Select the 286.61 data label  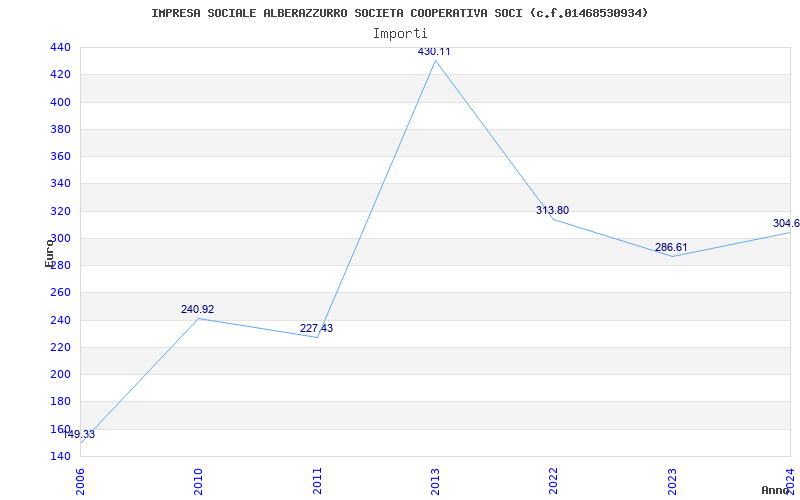click(671, 247)
